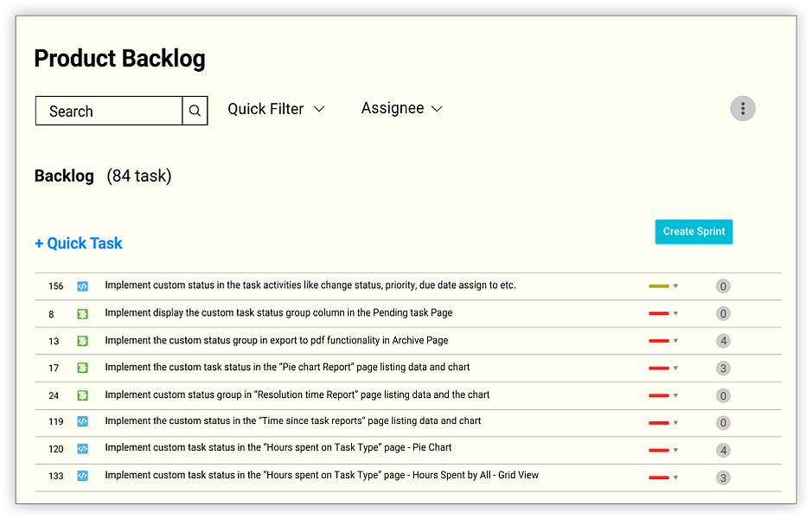Click the '(84 task)' count label

click(138, 176)
